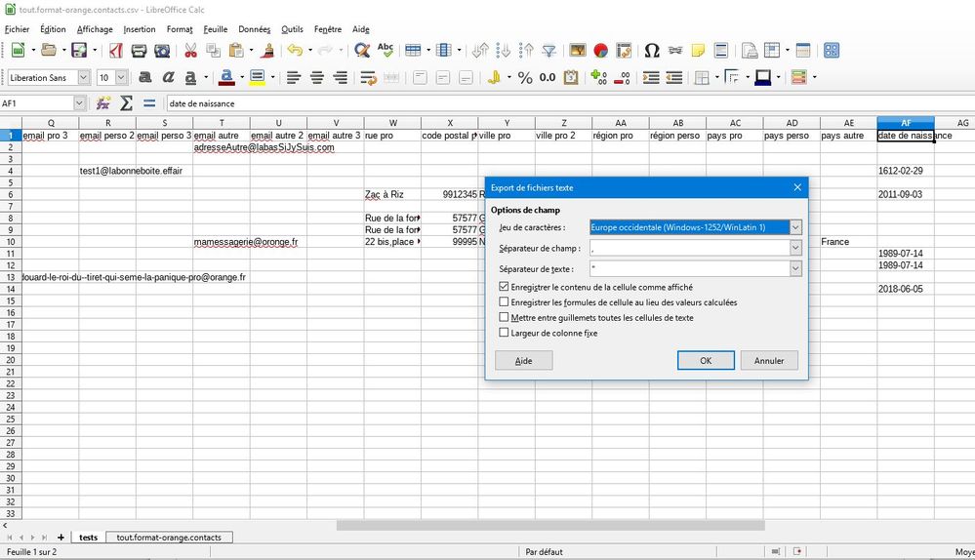
Task: Switch to the tout.format-orange.contacts sheet tab
Action: click(x=169, y=538)
